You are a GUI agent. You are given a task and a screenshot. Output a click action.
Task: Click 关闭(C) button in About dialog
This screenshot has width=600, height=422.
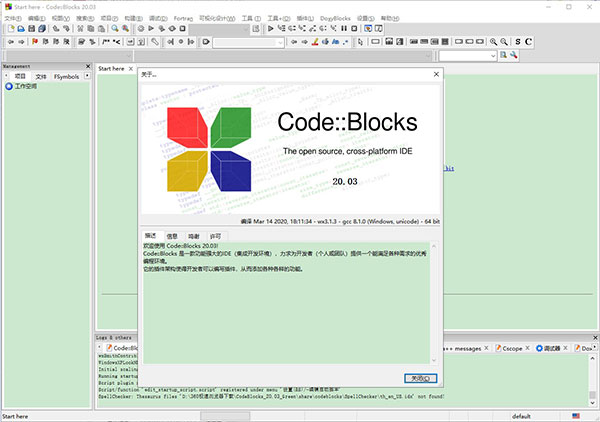421,378
